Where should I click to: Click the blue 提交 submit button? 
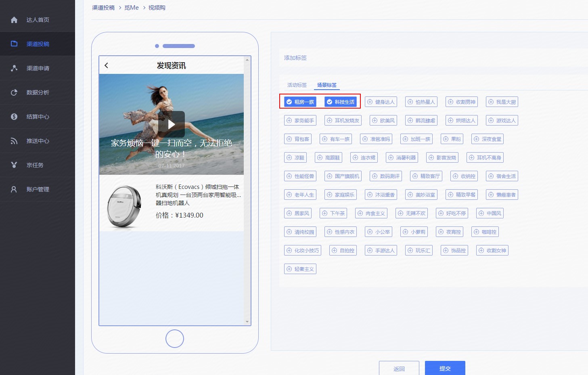(445, 368)
